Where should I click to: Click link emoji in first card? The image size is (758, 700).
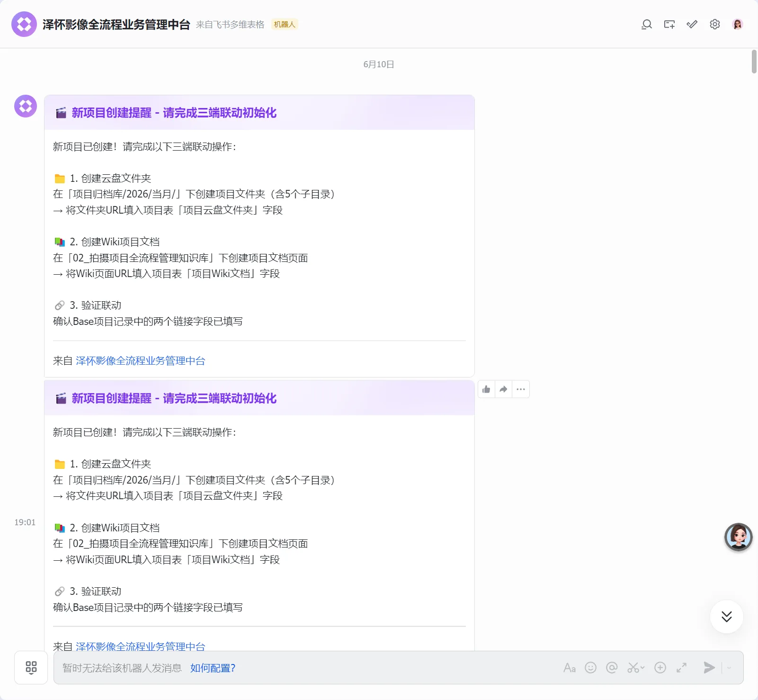click(x=60, y=305)
